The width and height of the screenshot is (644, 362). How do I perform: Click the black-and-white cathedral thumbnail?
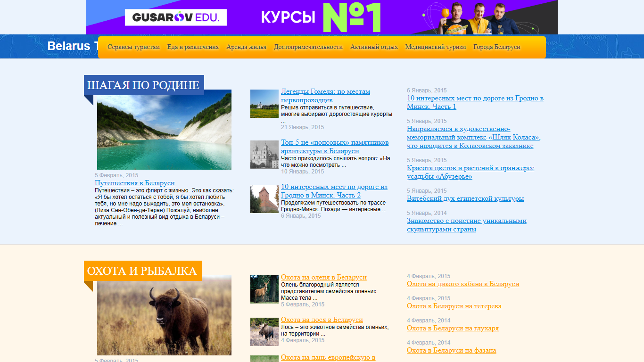264,155
